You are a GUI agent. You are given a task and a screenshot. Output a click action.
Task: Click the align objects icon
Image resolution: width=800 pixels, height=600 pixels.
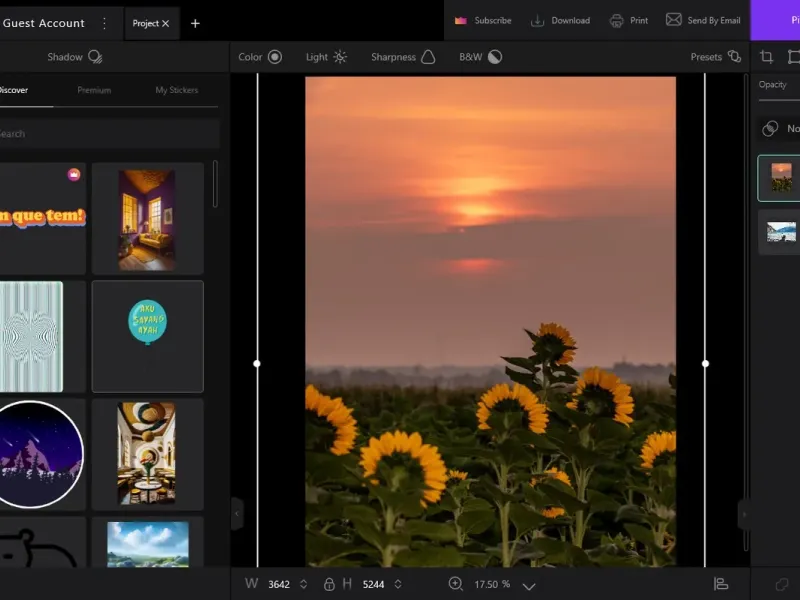(x=721, y=584)
